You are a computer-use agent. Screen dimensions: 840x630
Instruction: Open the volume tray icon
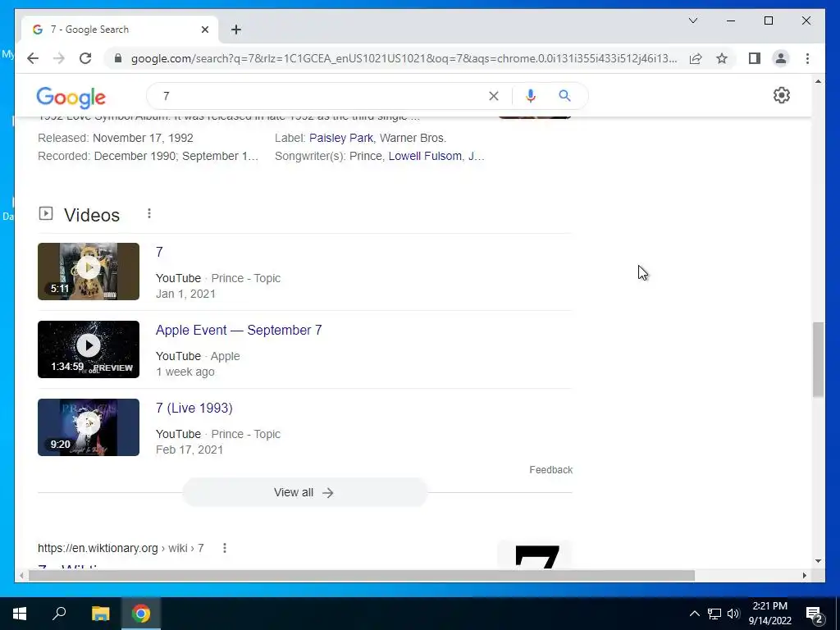(733, 614)
